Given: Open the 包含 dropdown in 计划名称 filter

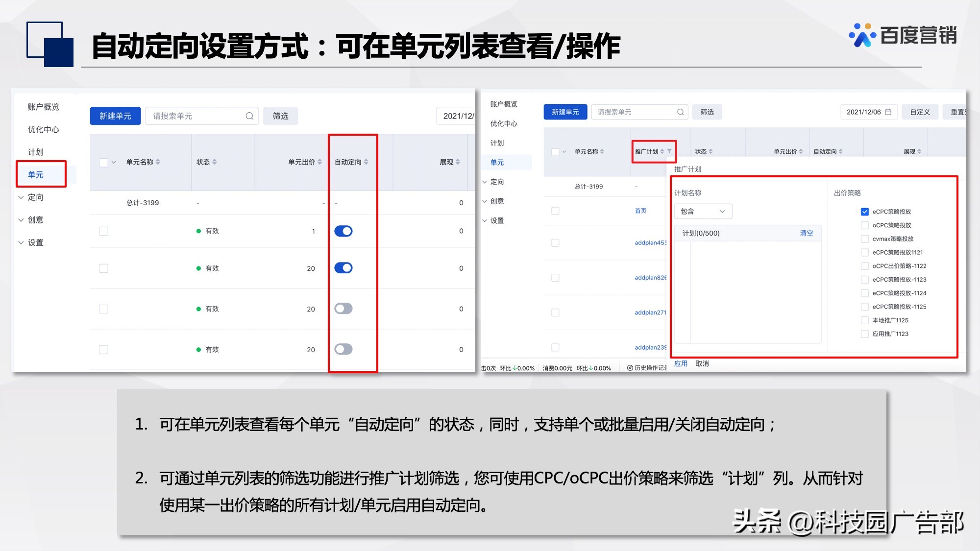Looking at the screenshot, I should click(703, 211).
